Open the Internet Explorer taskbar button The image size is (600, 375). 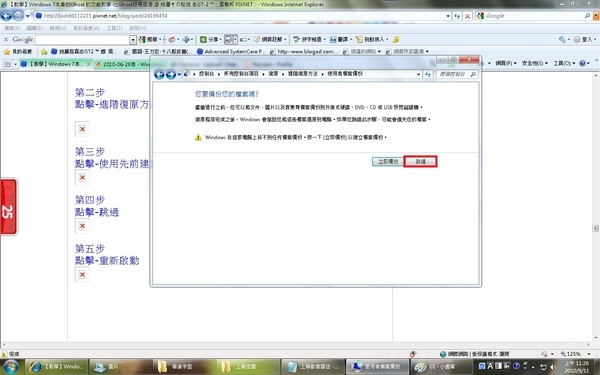point(57,367)
